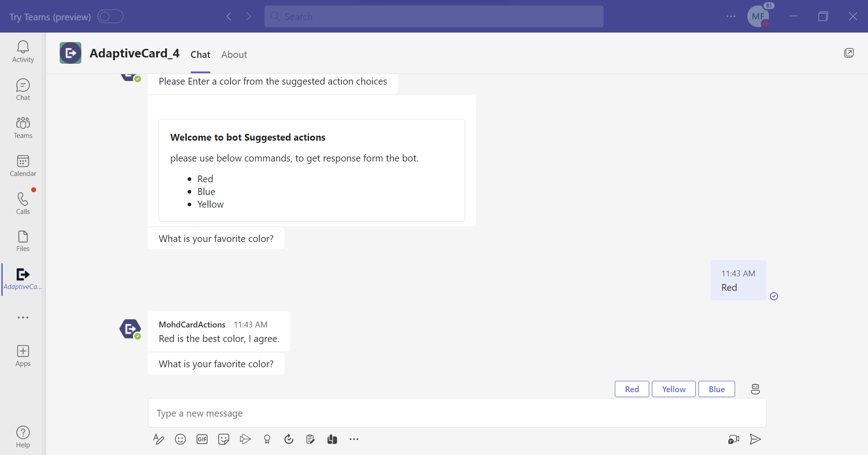Viewport: 868px width, 455px height.
Task: Open the Apps store
Action: (23, 356)
